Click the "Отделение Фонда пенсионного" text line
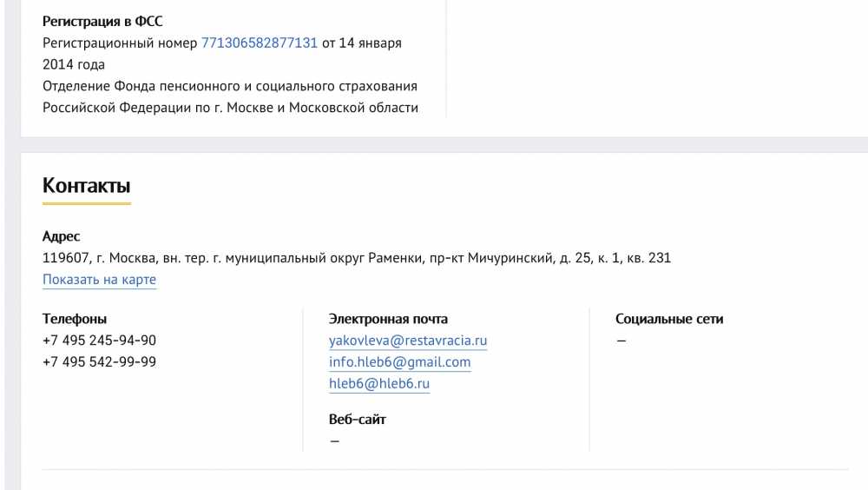This screenshot has width=868, height=490. (230, 87)
